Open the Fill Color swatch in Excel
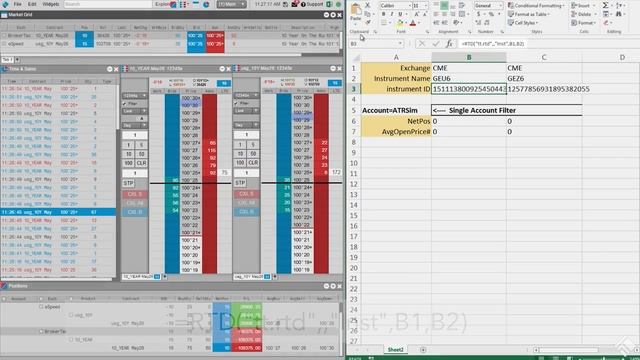Screen dimensions: 640x360 [x=400, y=23]
